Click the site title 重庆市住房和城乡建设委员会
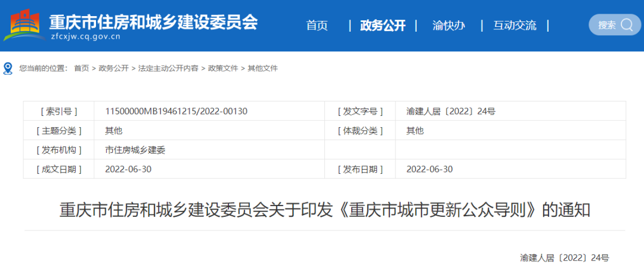 point(154,22)
